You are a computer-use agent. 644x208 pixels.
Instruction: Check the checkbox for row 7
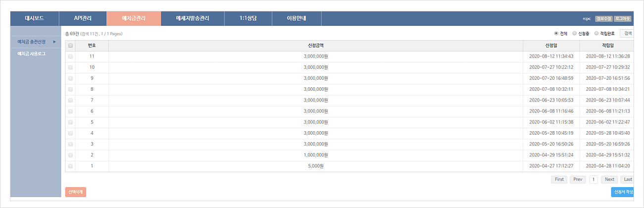tap(70, 100)
